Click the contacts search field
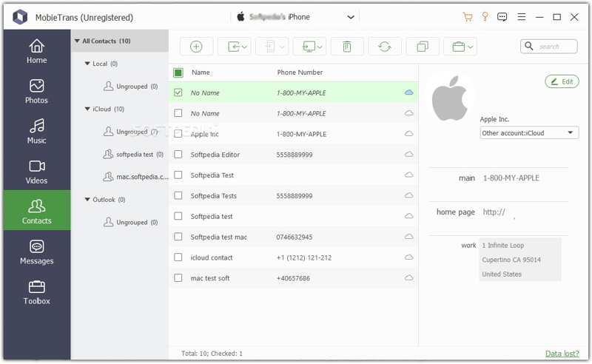 tap(555, 47)
